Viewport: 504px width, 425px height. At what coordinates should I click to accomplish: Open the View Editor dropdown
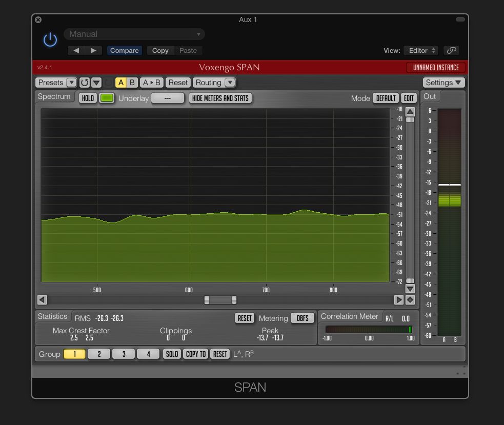pyautogui.click(x=421, y=50)
